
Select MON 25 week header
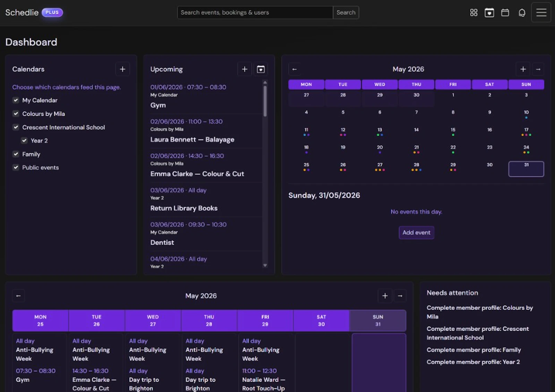(x=40, y=321)
